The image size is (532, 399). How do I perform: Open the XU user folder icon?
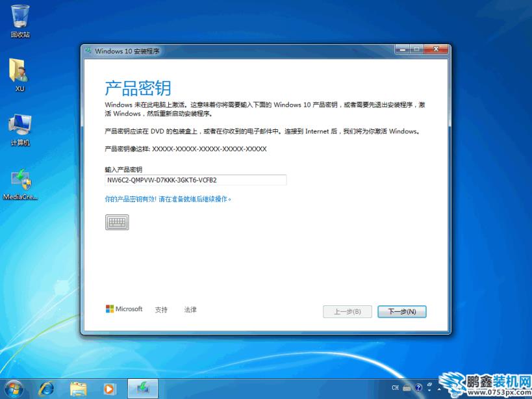(19, 75)
